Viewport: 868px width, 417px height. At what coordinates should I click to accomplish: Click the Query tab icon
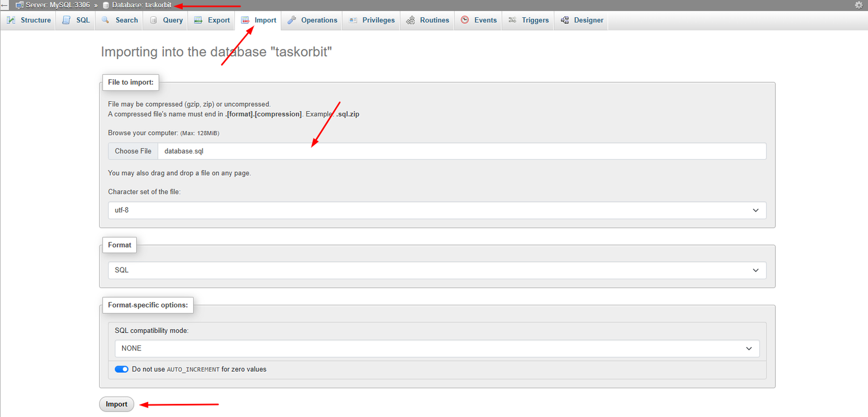point(154,20)
